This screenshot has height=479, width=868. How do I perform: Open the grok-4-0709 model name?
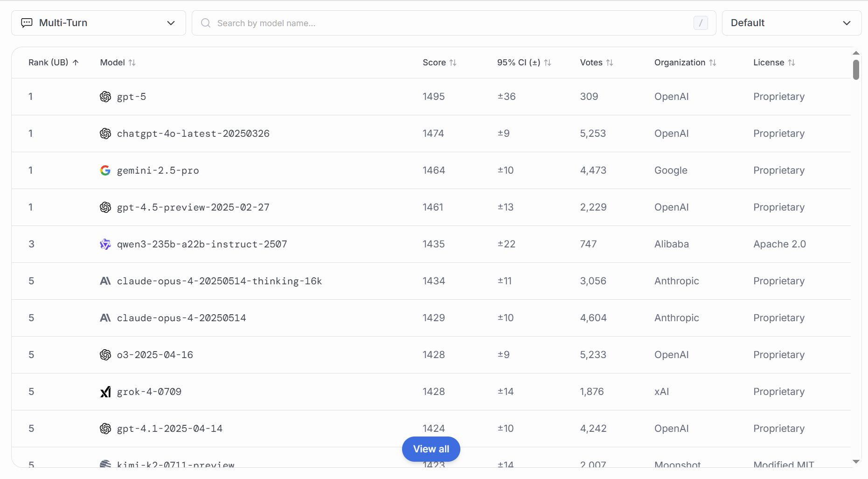149,392
